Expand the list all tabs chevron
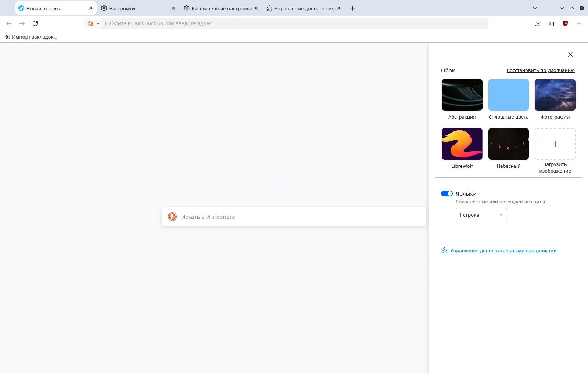The width and height of the screenshot is (588, 373). pyautogui.click(x=535, y=8)
